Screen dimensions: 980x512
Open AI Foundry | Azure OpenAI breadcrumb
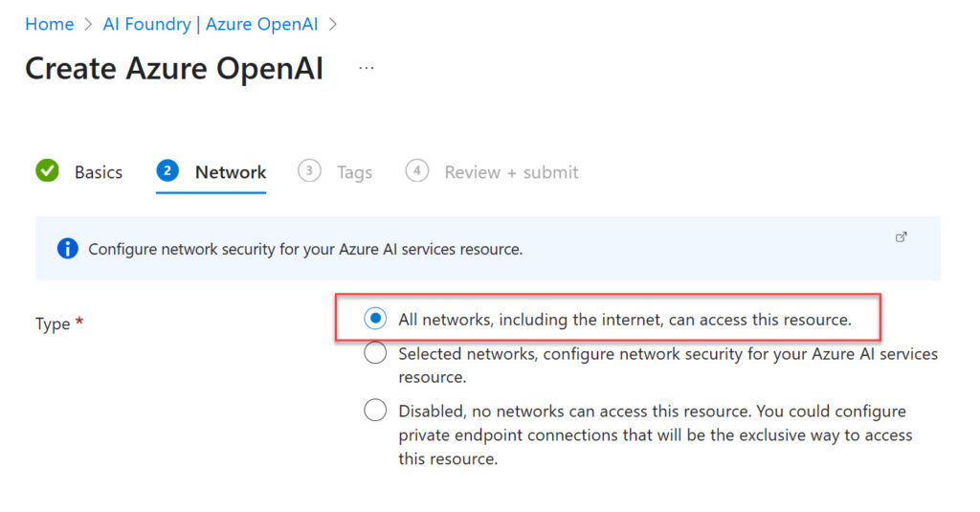point(211,24)
